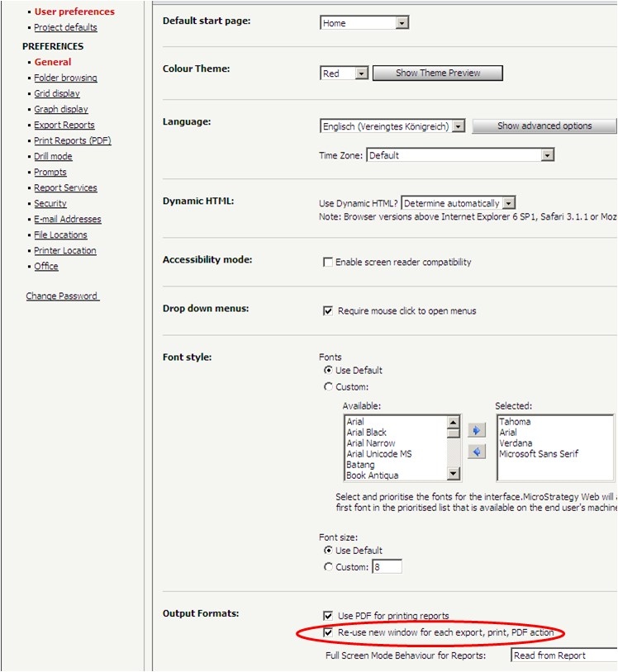The height and width of the screenshot is (672, 618).
Task: Open the Colour Theme Red dropdown
Action: pyautogui.click(x=344, y=73)
